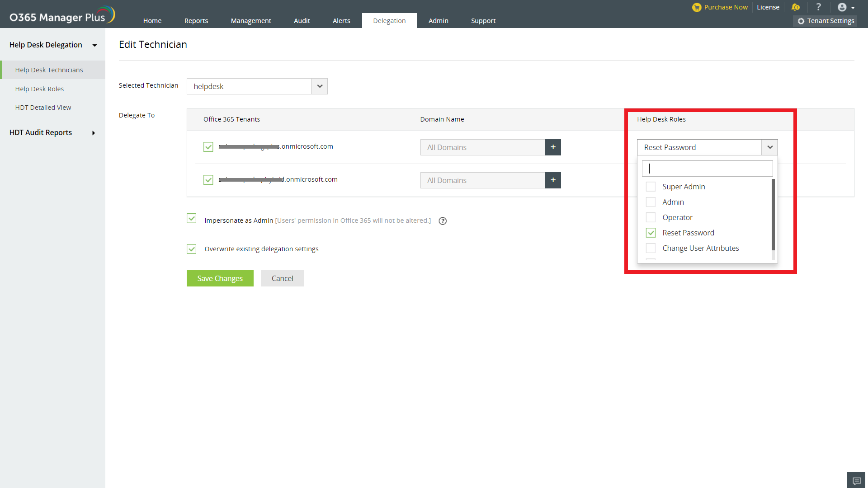Switch to the Management tab
868x488 pixels.
(251, 21)
